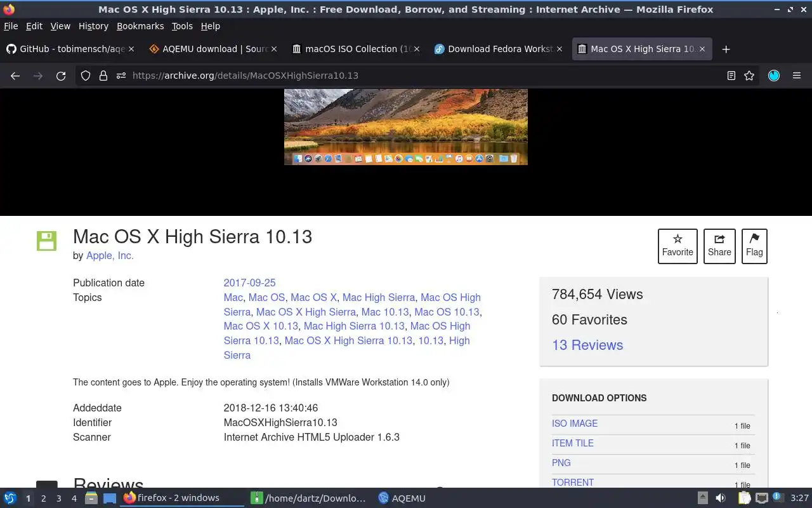Open the 13 Reviews link
812x508 pixels.
(x=587, y=345)
